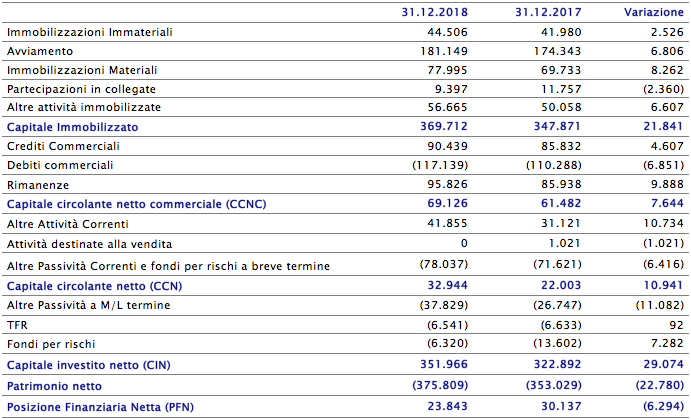Select the Variazione column header

tap(653, 12)
